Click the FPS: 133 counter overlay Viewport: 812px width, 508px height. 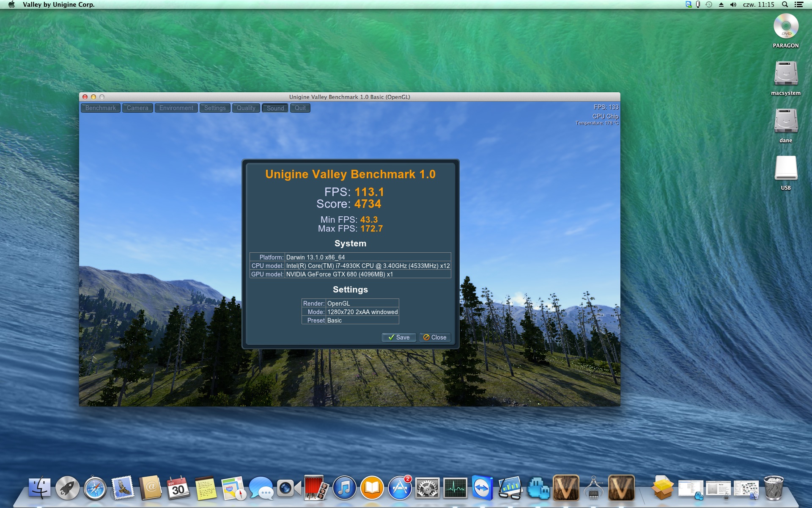(x=606, y=107)
